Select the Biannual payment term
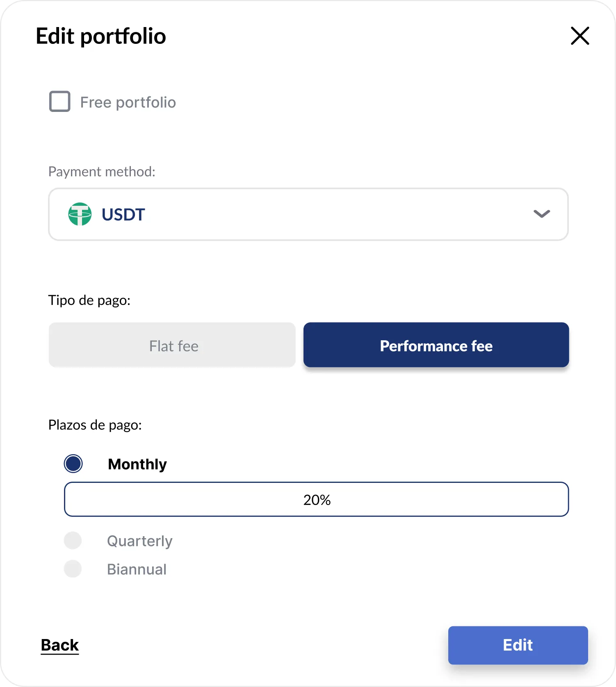Image resolution: width=616 pixels, height=687 pixels. [73, 569]
